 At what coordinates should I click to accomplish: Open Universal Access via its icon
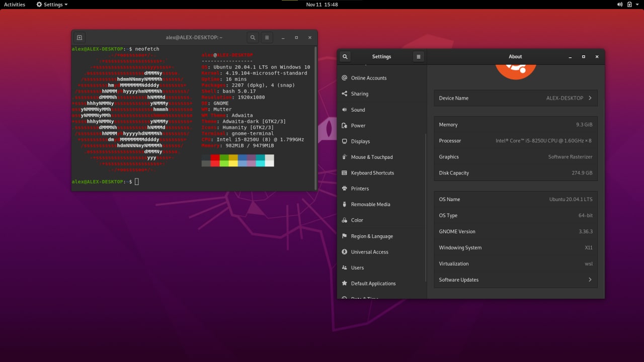[x=345, y=252]
